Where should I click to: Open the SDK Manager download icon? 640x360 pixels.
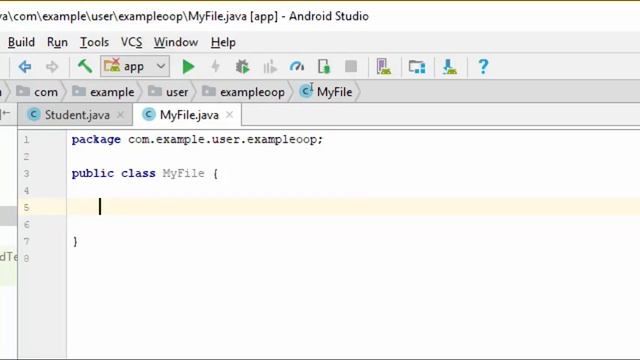tap(450, 67)
